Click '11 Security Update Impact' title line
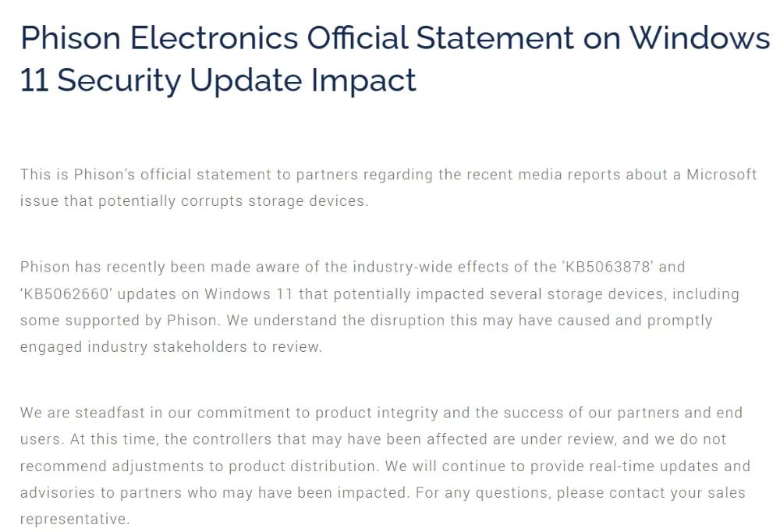This screenshot has height=532, width=780. [218, 80]
